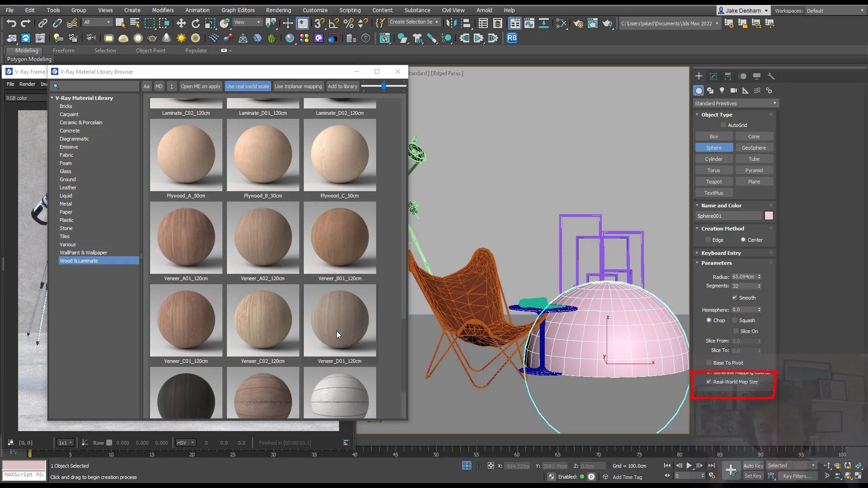Select the Move transform tool

pos(181,23)
